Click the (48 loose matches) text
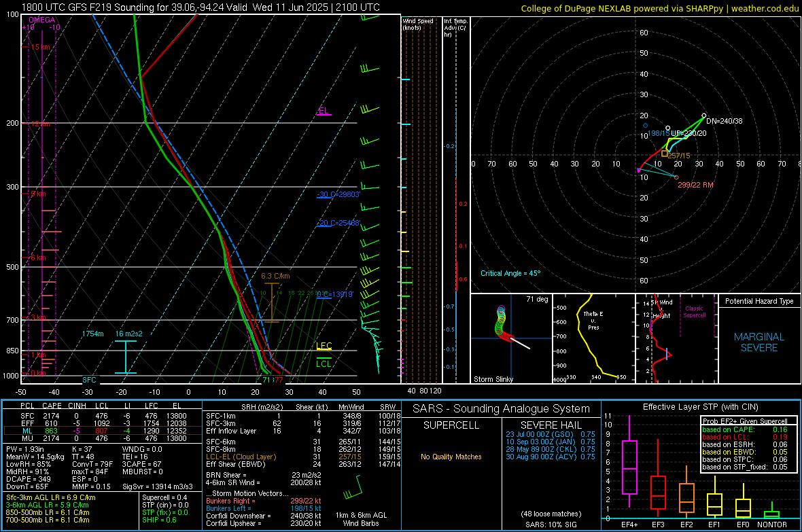Image resolution: width=802 pixels, height=532 pixels. pos(551,514)
